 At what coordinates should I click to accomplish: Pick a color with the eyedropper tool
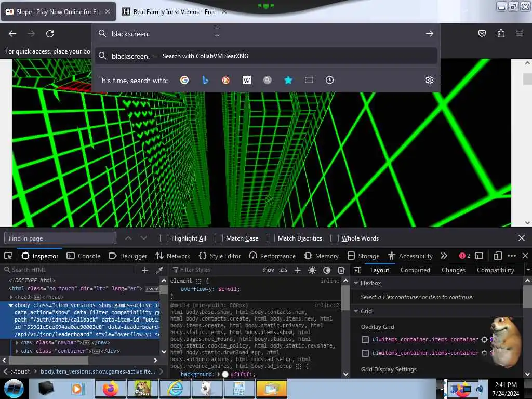click(x=159, y=270)
